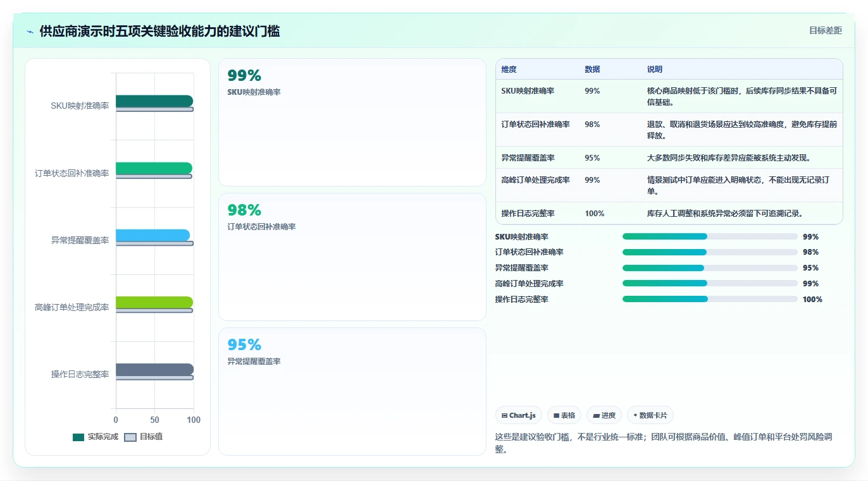This screenshot has width=868, height=481.
Task: Click the SKU映射准确率 chart axis label
Action: click(80, 106)
